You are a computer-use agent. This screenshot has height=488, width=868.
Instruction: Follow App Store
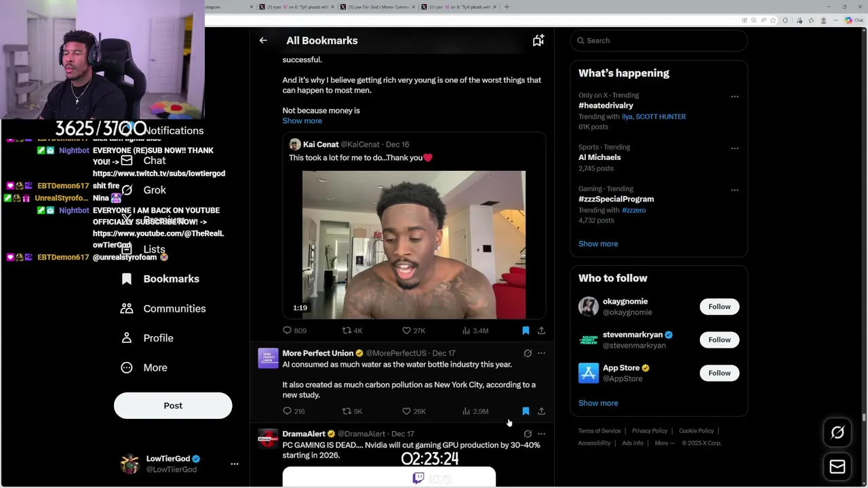[x=719, y=373]
